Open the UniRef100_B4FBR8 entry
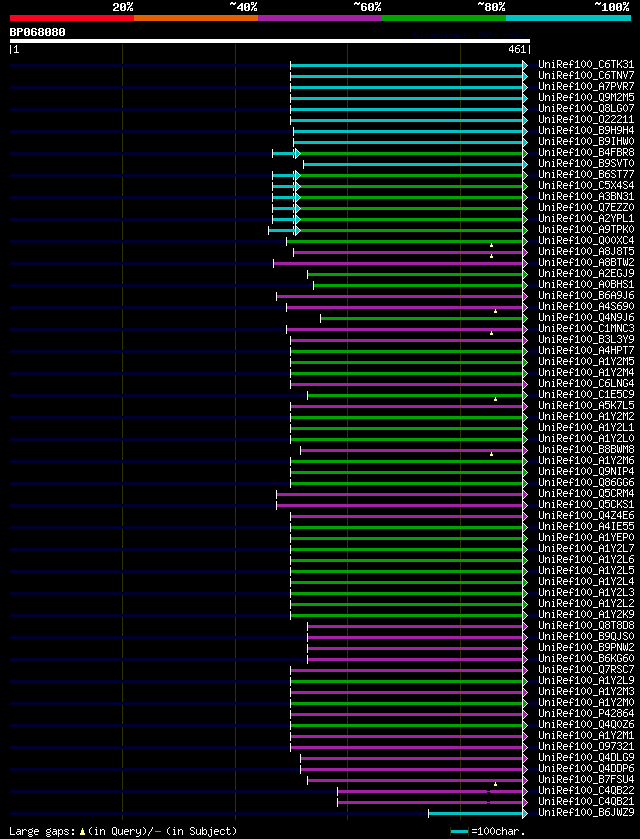This screenshot has width=640, height=839. (x=586, y=152)
